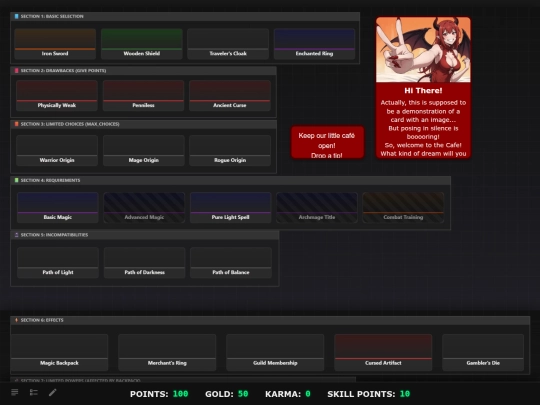Screen dimensions: 540x405
Task: Click the Section 5 Incompatibilities header icon
Action: pyautogui.click(x=16, y=235)
